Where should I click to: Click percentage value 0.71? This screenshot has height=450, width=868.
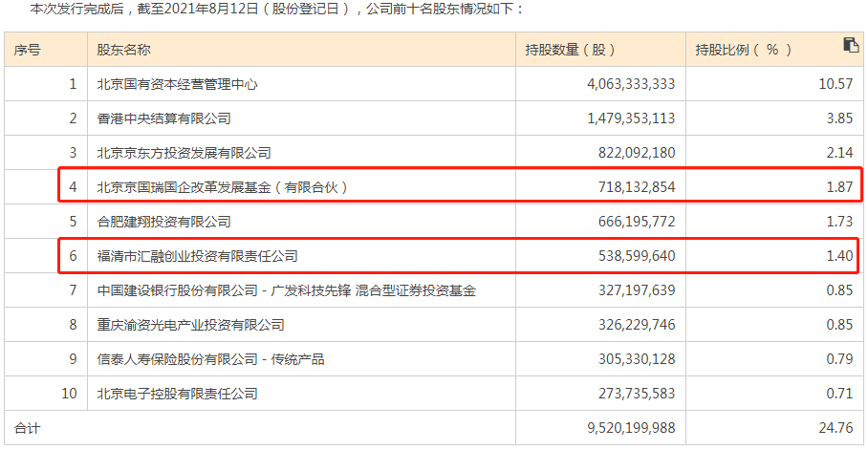coord(839,393)
